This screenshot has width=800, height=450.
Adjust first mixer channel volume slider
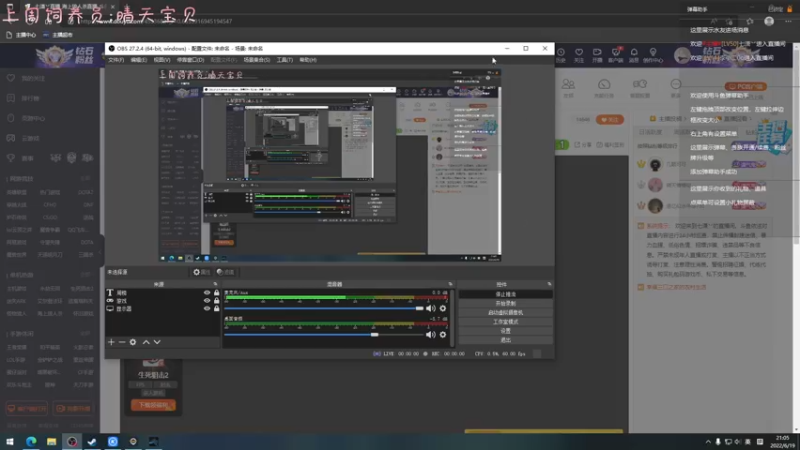tap(324, 308)
